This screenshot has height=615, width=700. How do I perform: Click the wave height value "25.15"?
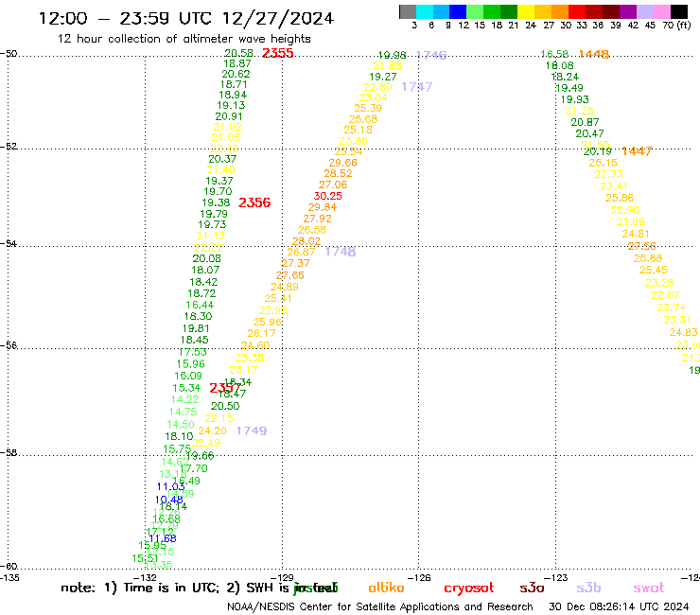[x=604, y=163]
